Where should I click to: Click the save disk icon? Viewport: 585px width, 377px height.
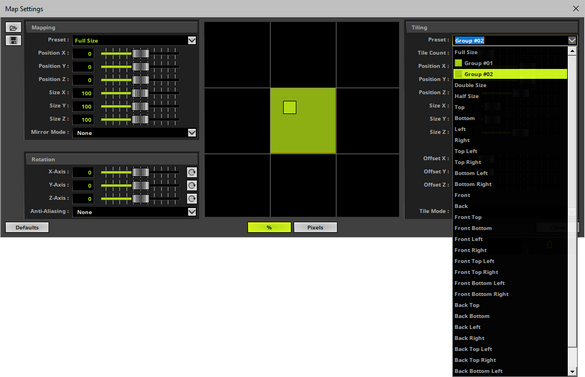(13, 40)
